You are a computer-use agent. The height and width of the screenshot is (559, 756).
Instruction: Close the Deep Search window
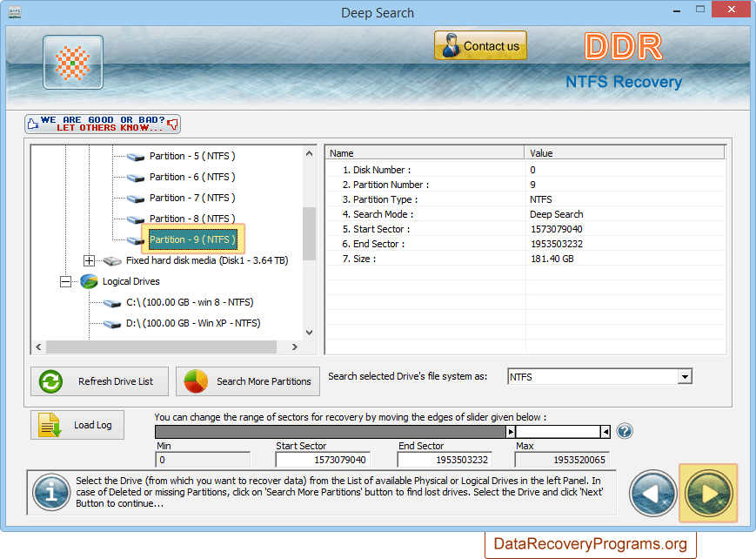tap(732, 10)
